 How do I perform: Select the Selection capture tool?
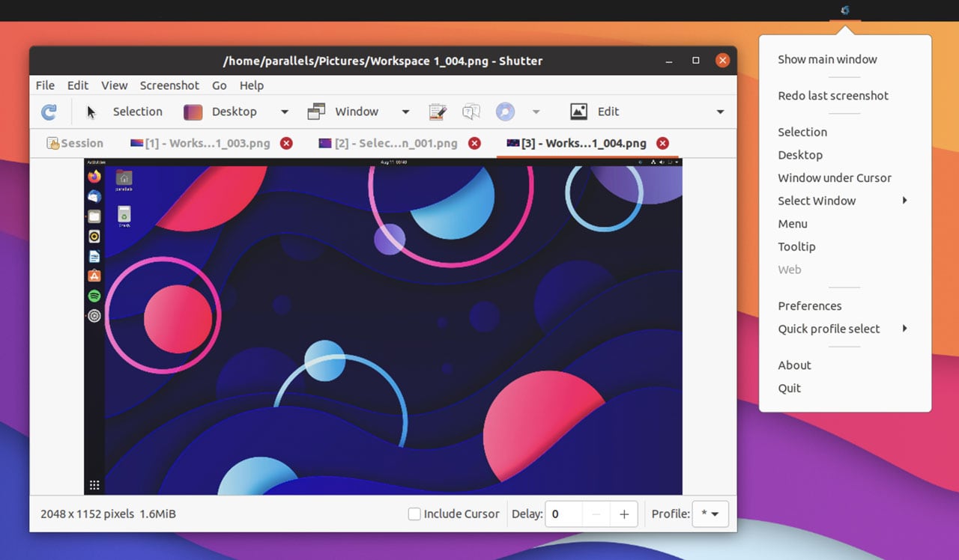click(x=137, y=111)
